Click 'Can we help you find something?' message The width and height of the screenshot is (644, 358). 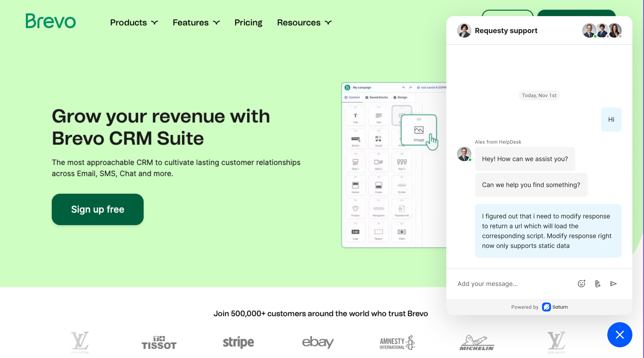point(531,185)
